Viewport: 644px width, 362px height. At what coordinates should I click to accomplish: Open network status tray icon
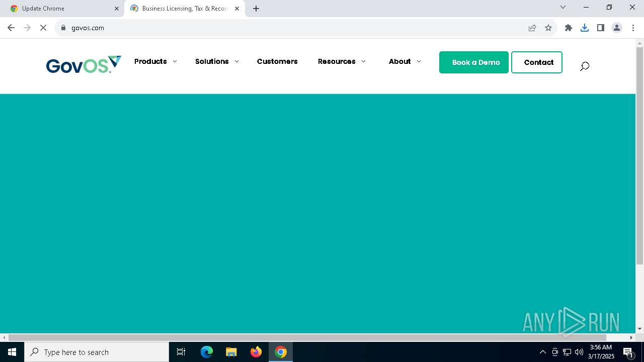coord(567,352)
